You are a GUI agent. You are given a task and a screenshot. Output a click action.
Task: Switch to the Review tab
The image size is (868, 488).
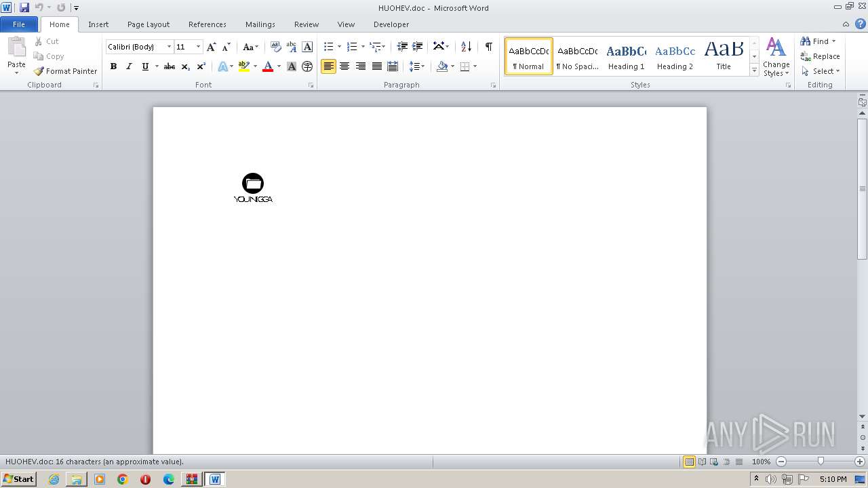(307, 24)
